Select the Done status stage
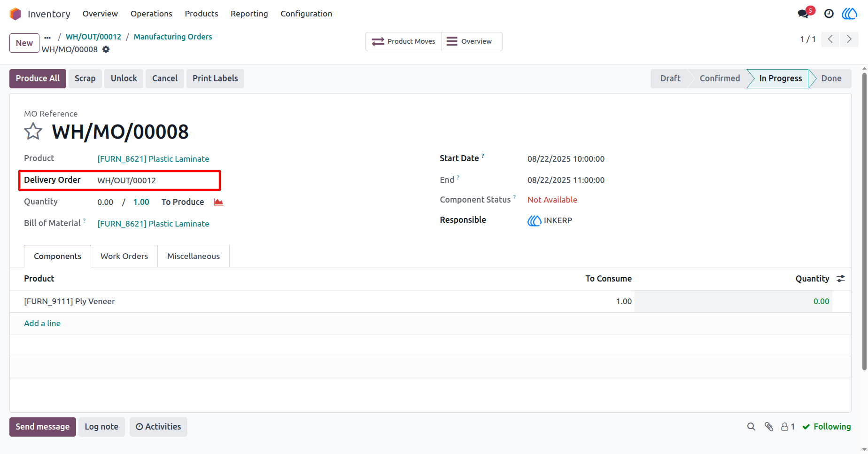The height and width of the screenshot is (454, 868). click(831, 78)
